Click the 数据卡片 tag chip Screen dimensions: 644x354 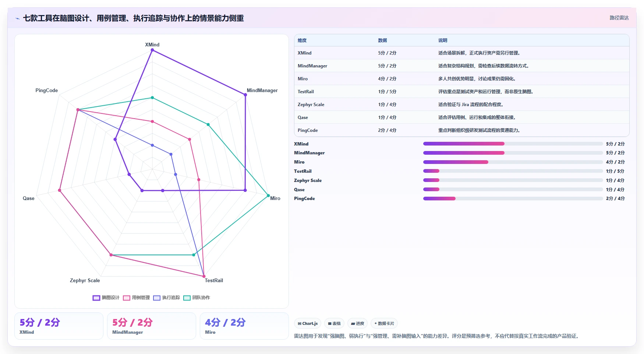click(x=384, y=323)
